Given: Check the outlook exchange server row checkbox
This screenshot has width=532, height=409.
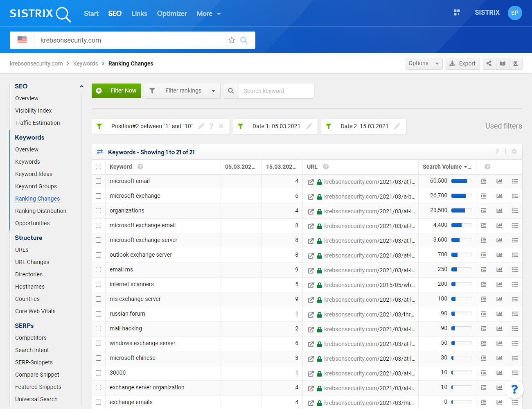Looking at the screenshot, I should click(98, 255).
